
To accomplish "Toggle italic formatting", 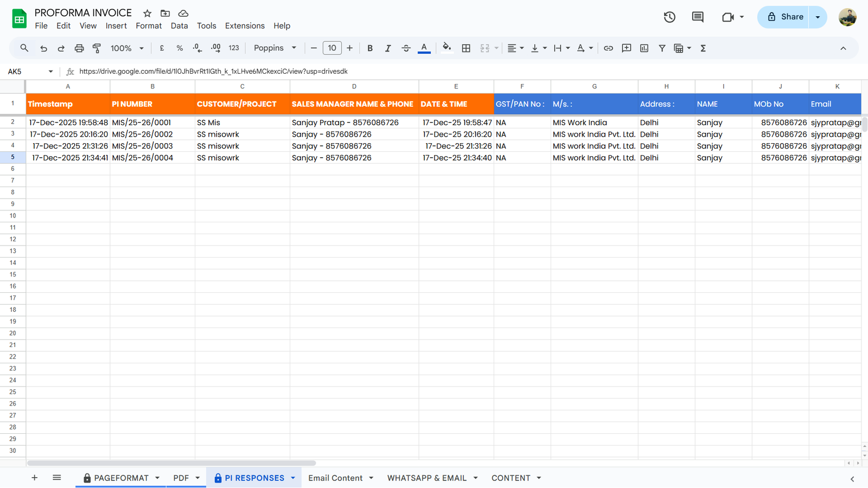I will tap(388, 48).
